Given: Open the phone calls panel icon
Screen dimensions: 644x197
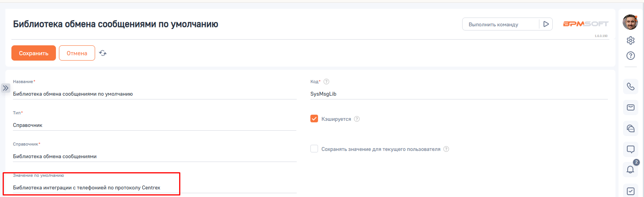Looking at the screenshot, I should tap(631, 86).
